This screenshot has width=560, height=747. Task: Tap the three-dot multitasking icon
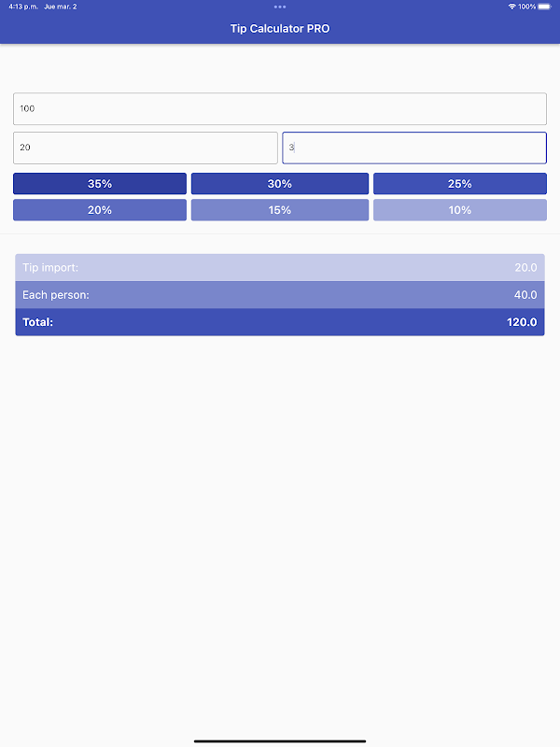pyautogui.click(x=279, y=7)
